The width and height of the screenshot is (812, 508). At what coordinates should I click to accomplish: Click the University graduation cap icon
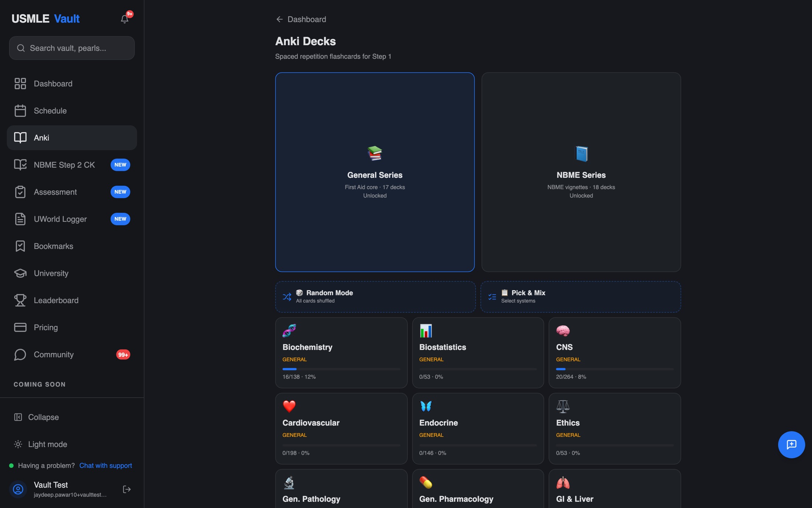(20, 273)
